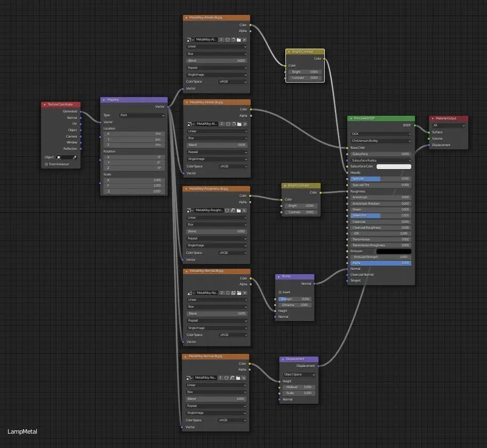Enable Invert checkbox in Bump node
The image size is (487, 448).
(280, 292)
